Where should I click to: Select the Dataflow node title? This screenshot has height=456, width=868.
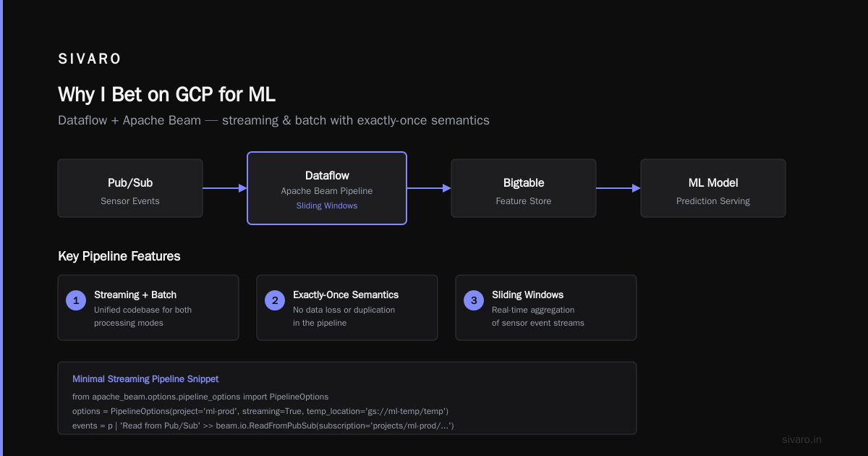(327, 176)
